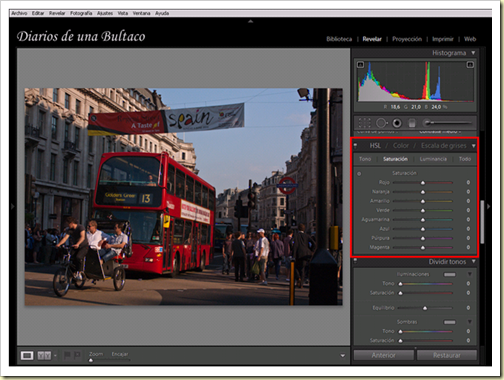Click the Naranja saturation slider handle
This screenshot has height=380, width=504.
[423, 192]
